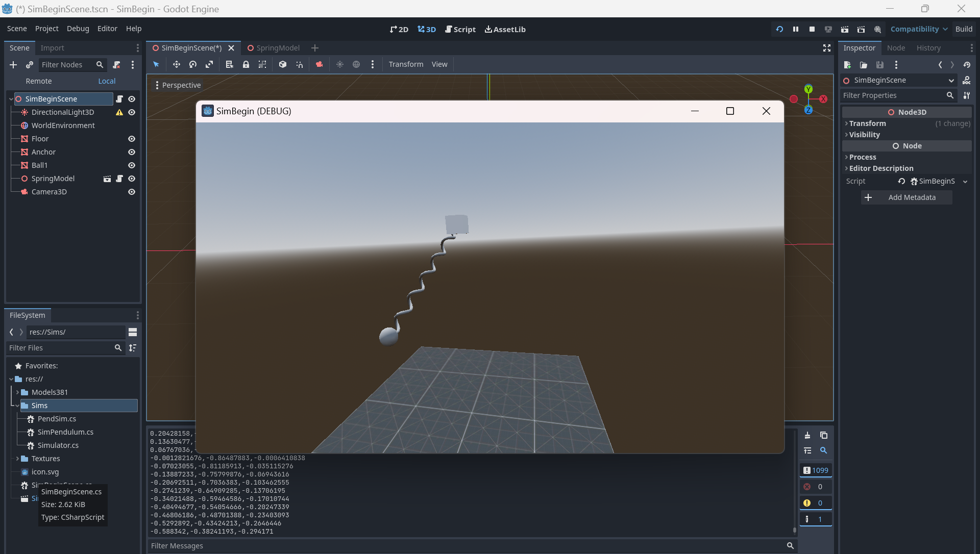Select Simulator.cs in the FileSystem panel
The height and width of the screenshot is (554, 980).
(58, 445)
